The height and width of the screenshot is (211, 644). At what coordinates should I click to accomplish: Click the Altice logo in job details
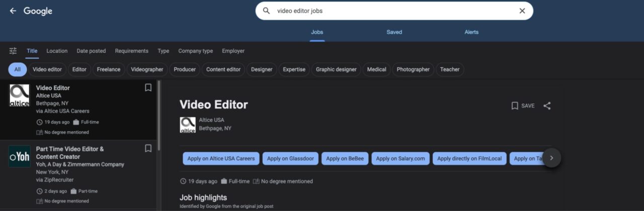(188, 125)
